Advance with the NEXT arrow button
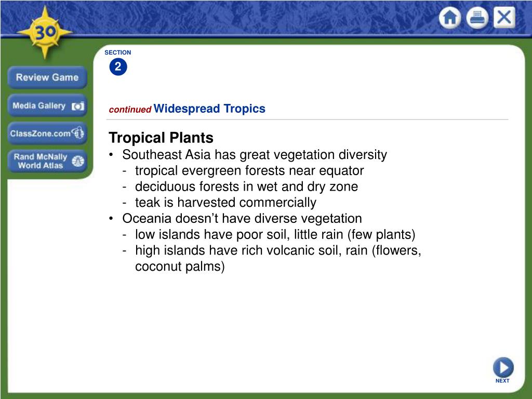532x399 pixels. point(503,367)
